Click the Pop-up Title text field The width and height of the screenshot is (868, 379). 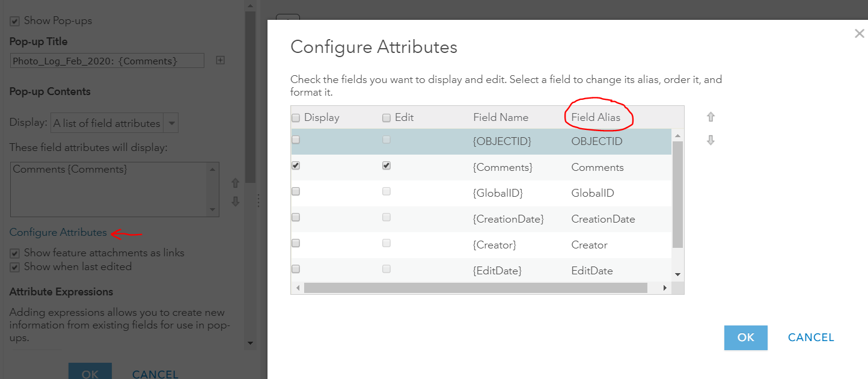[x=107, y=61]
